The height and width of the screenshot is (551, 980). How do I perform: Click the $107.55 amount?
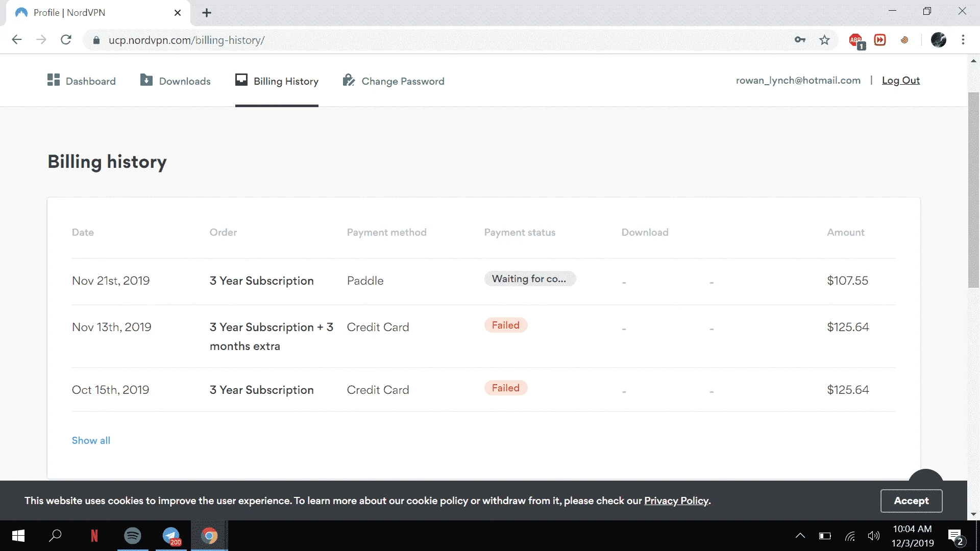point(847,281)
